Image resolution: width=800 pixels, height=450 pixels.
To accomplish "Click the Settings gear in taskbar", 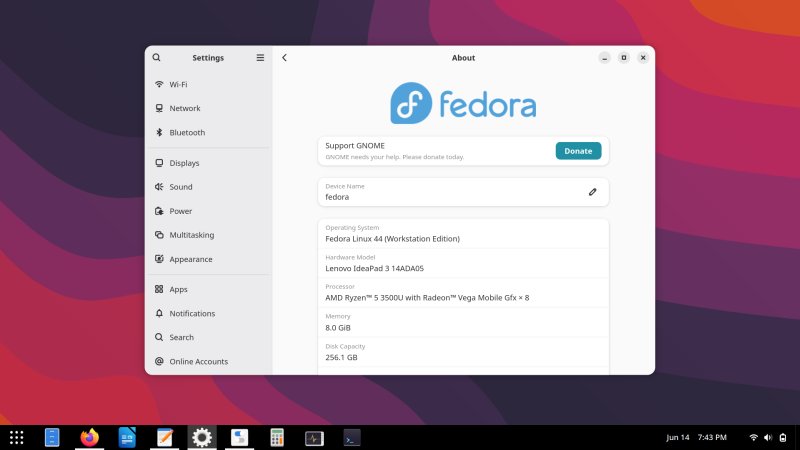I will 202,437.
